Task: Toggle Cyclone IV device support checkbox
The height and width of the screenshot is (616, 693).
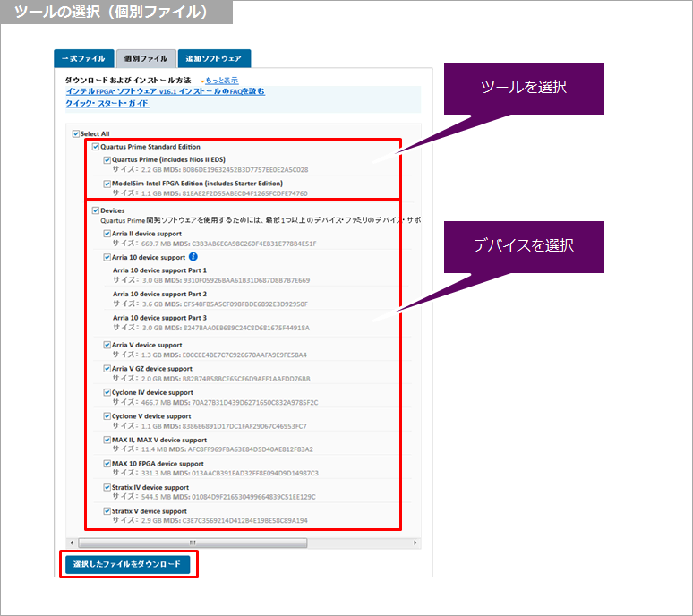Action: pyautogui.click(x=107, y=392)
